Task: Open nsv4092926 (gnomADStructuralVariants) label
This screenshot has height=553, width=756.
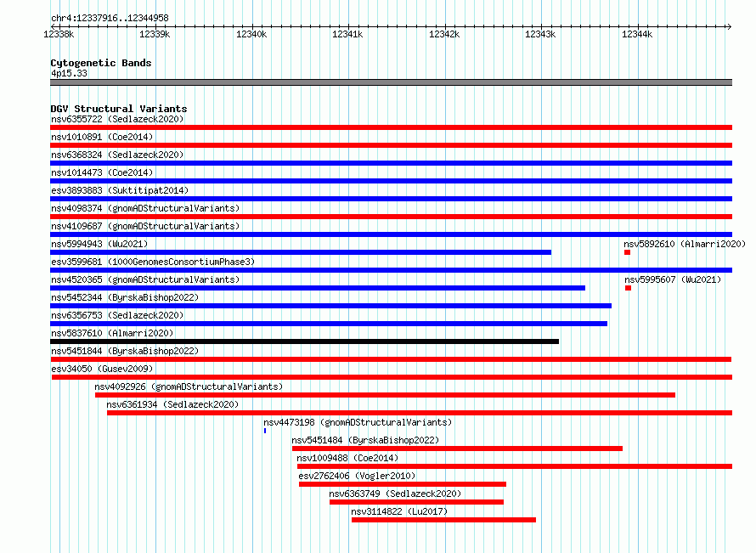Action: tap(189, 387)
